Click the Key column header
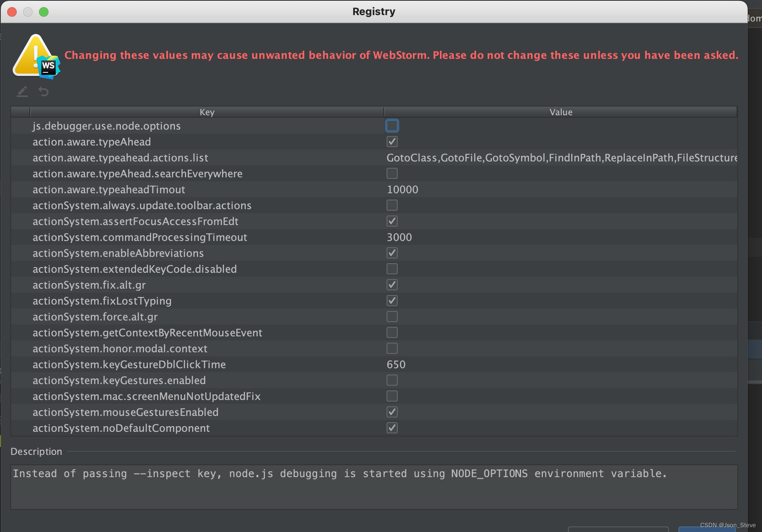 207,112
